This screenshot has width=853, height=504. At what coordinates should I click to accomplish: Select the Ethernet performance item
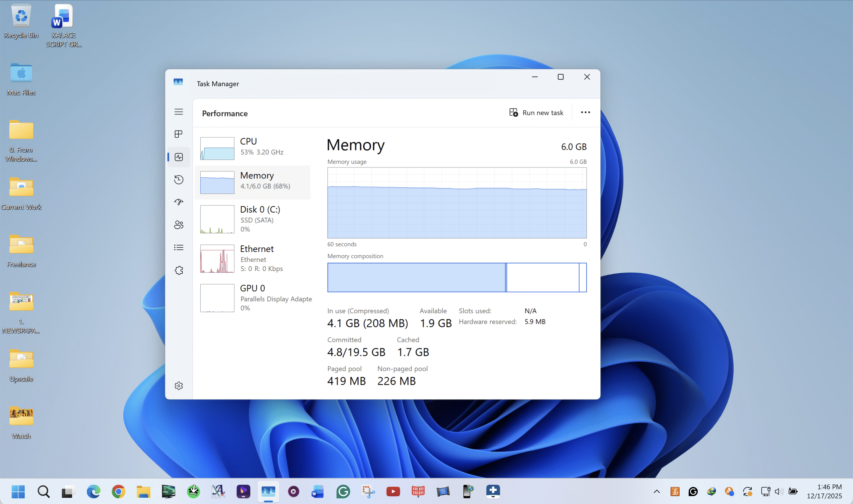[x=253, y=258]
